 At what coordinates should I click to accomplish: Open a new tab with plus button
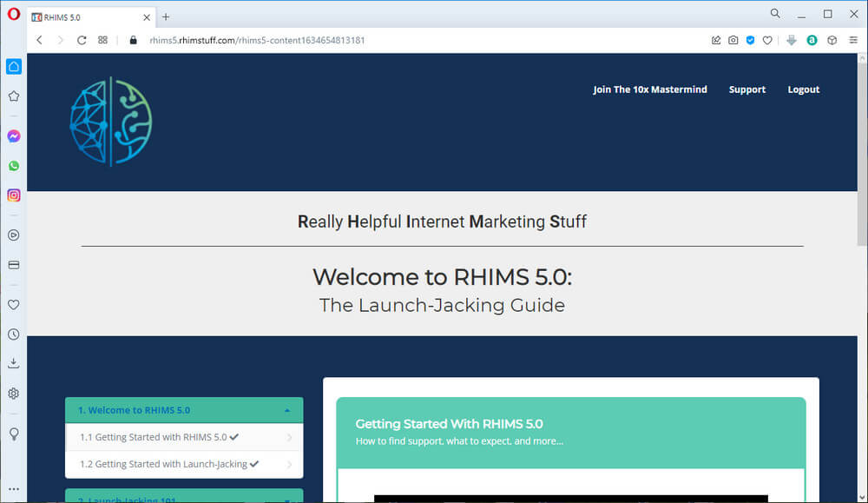pyautogui.click(x=166, y=17)
